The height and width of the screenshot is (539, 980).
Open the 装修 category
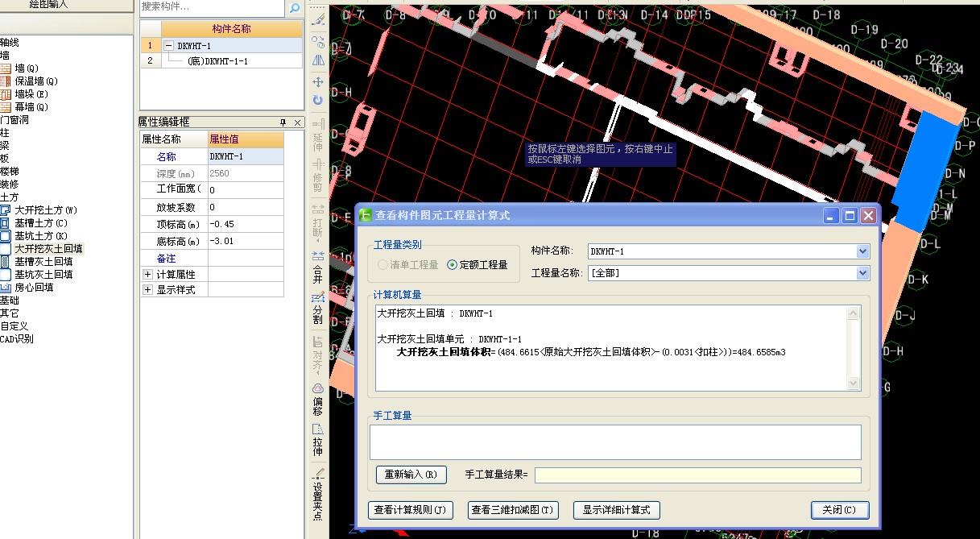tap(10, 185)
